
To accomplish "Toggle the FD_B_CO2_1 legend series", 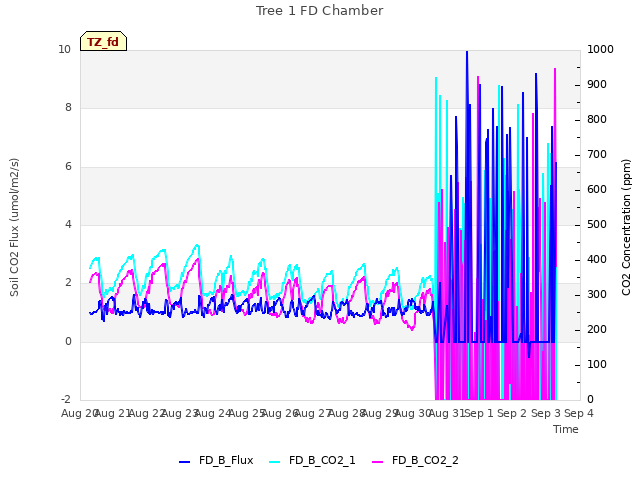I will click(313, 461).
